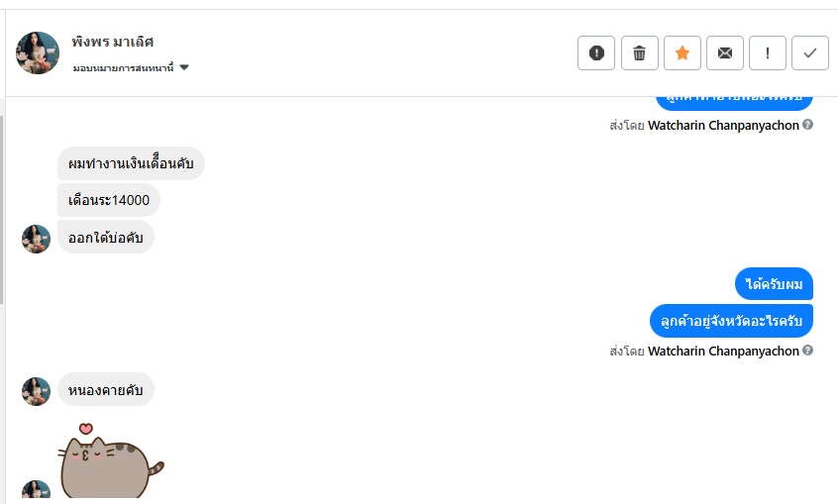This screenshot has width=838, height=504.
Task: Click the exclamation priority icon button
Action: click(x=767, y=53)
